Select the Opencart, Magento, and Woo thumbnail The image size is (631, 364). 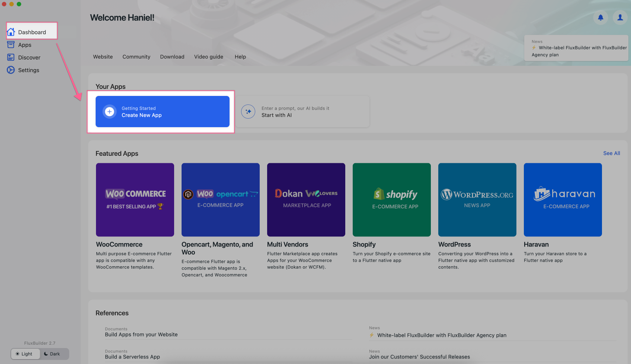221,200
